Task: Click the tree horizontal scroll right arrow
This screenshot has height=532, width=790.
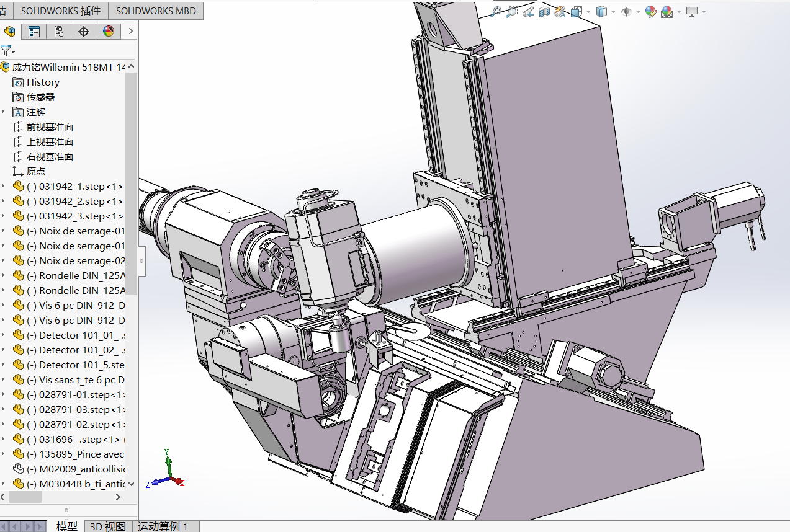Action: [x=119, y=497]
